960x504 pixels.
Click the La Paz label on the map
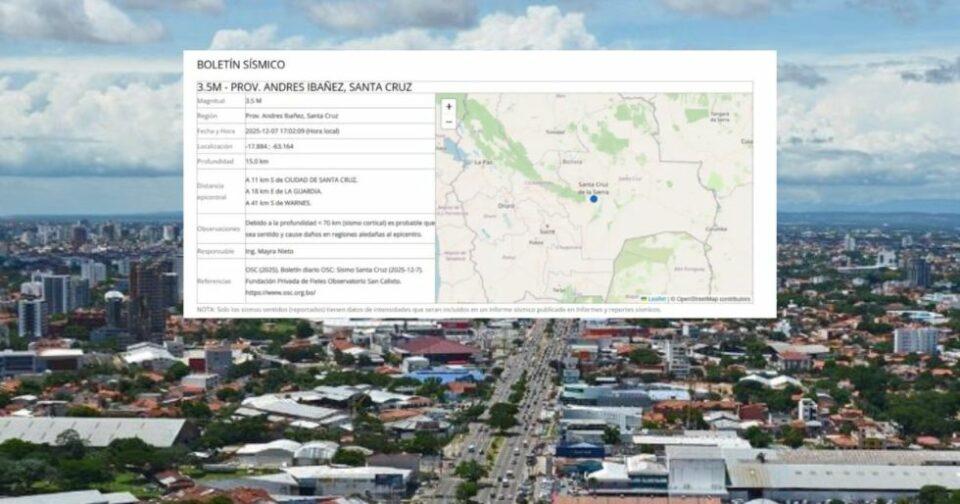pyautogui.click(x=484, y=162)
